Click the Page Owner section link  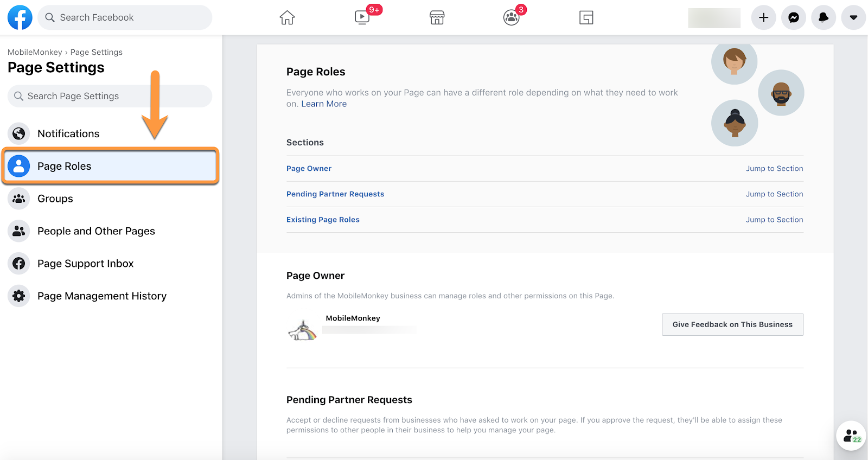(309, 169)
